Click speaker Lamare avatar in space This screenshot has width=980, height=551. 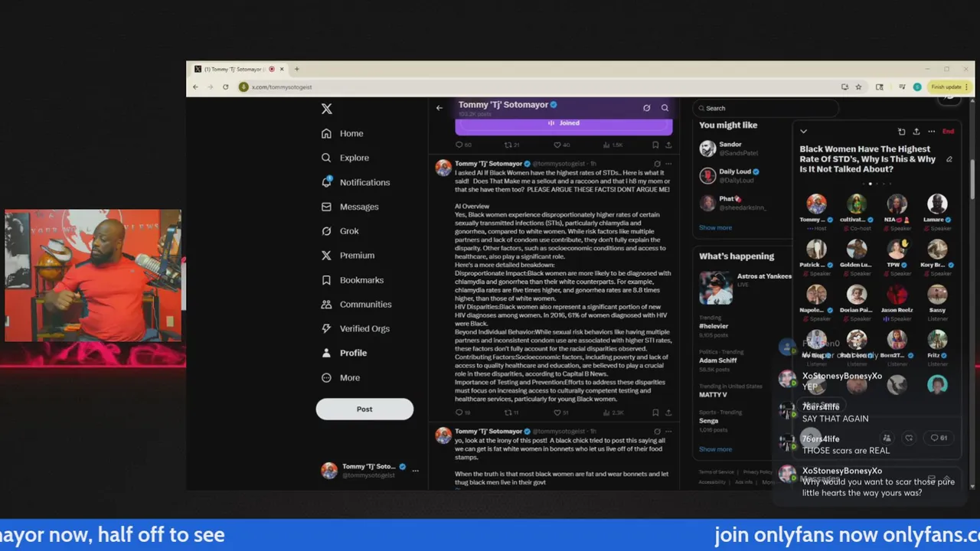coord(937,204)
